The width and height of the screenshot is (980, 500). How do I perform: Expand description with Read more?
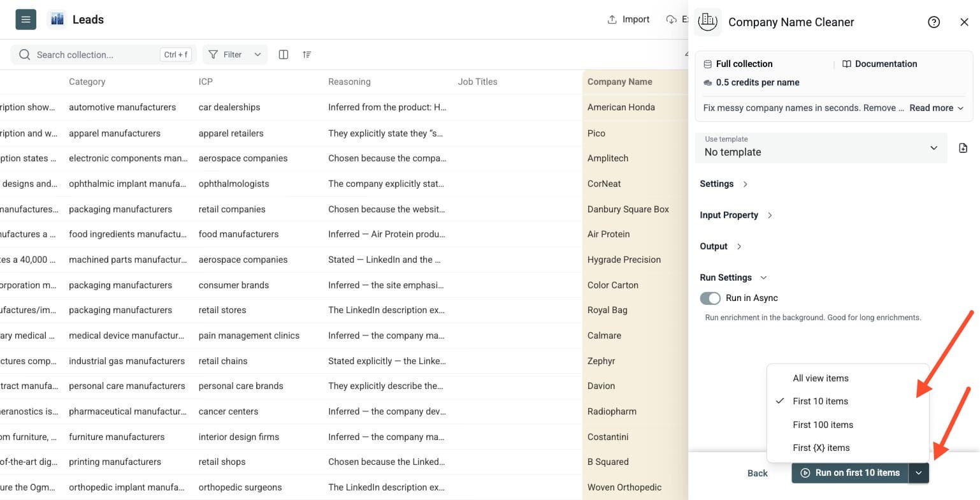point(936,108)
